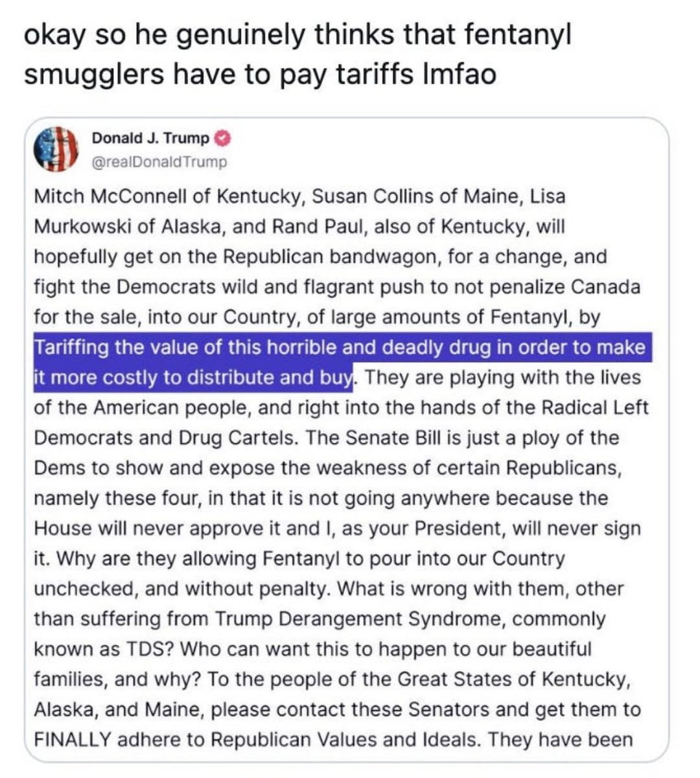700x778 pixels.
Task: Click the capitalized word "FINALLY"
Action: click(x=72, y=739)
